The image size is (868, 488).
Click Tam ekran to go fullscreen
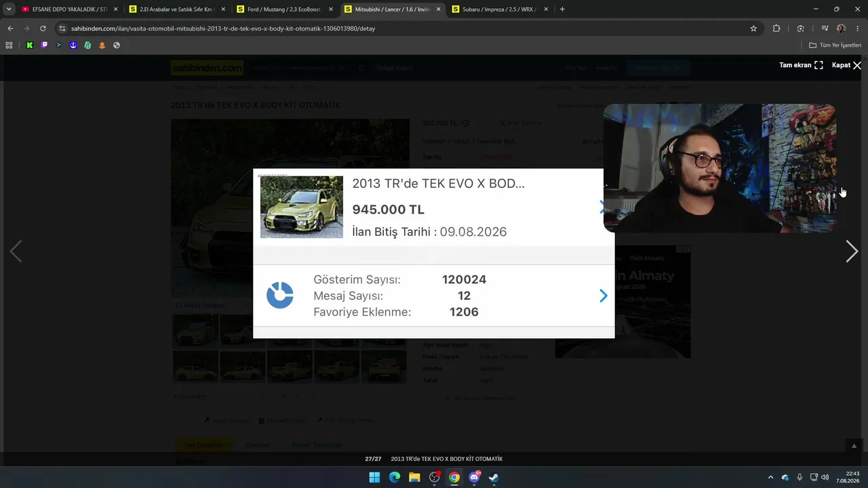[x=801, y=65]
